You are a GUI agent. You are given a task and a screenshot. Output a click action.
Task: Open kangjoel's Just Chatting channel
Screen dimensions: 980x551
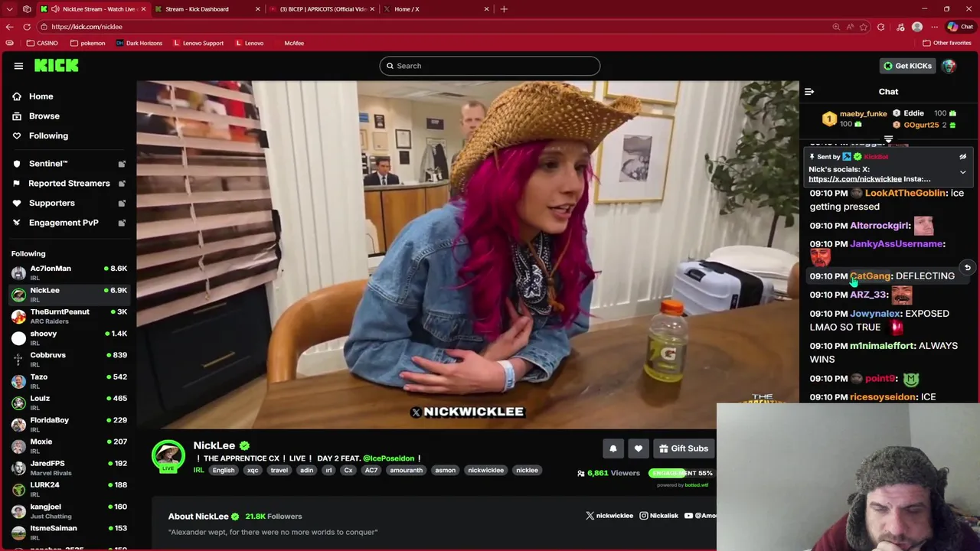[69, 510]
